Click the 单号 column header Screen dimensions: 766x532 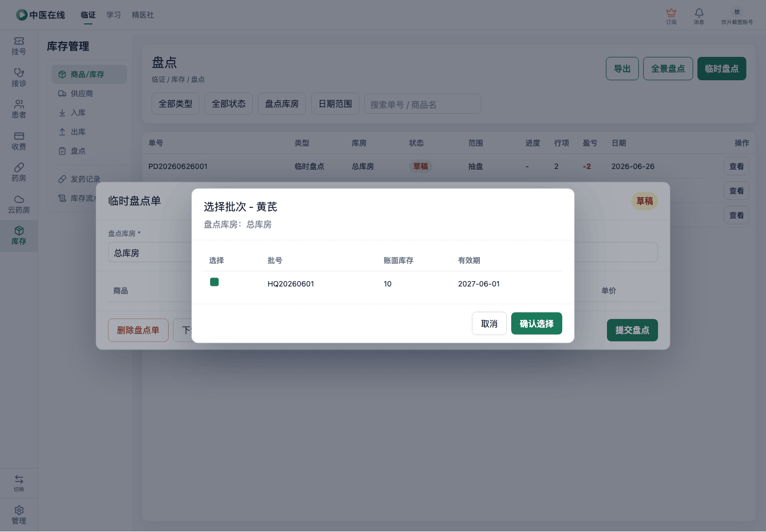tap(156, 143)
